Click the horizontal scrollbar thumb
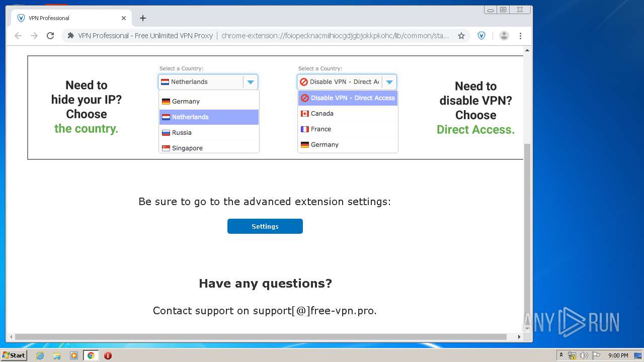 pyautogui.click(x=261, y=337)
